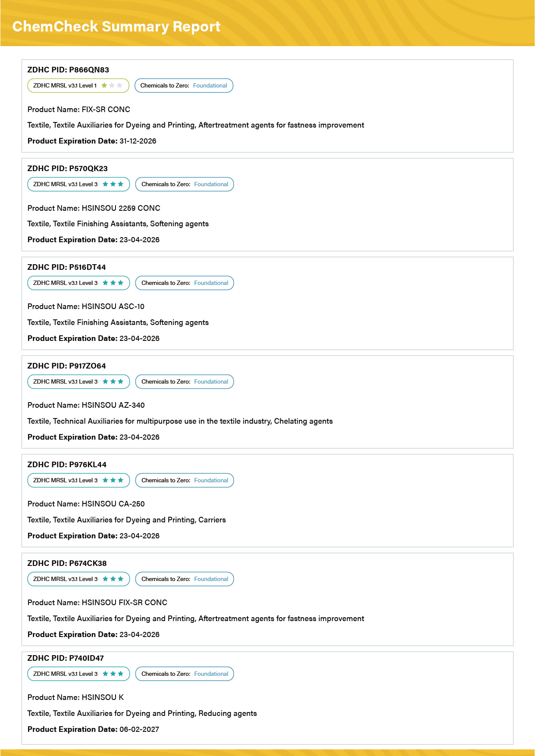
Task: Click the star rating for P740ID47
Action: [113, 674]
